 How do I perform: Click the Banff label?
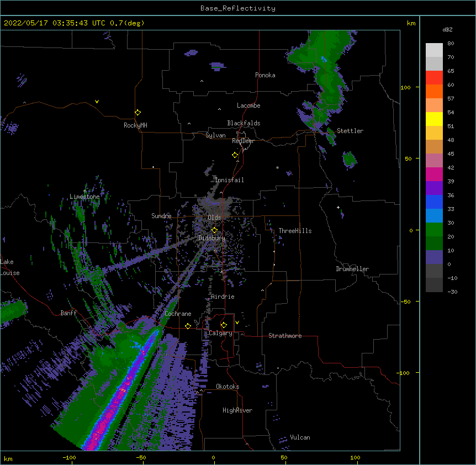click(68, 313)
